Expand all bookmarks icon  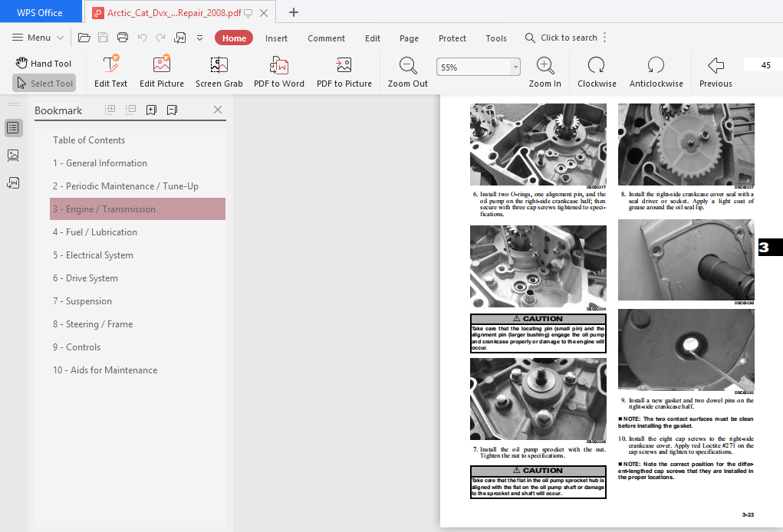110,110
